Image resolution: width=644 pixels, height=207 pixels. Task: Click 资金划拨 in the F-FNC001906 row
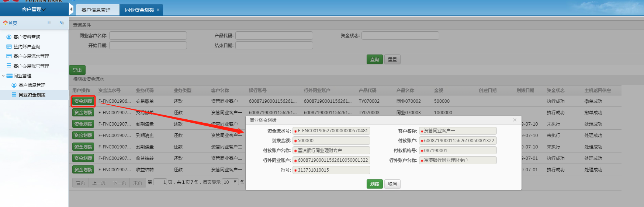pyautogui.click(x=83, y=101)
